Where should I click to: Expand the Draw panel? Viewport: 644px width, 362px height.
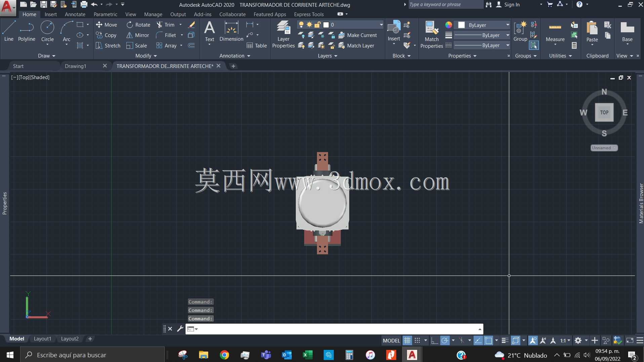point(46,56)
